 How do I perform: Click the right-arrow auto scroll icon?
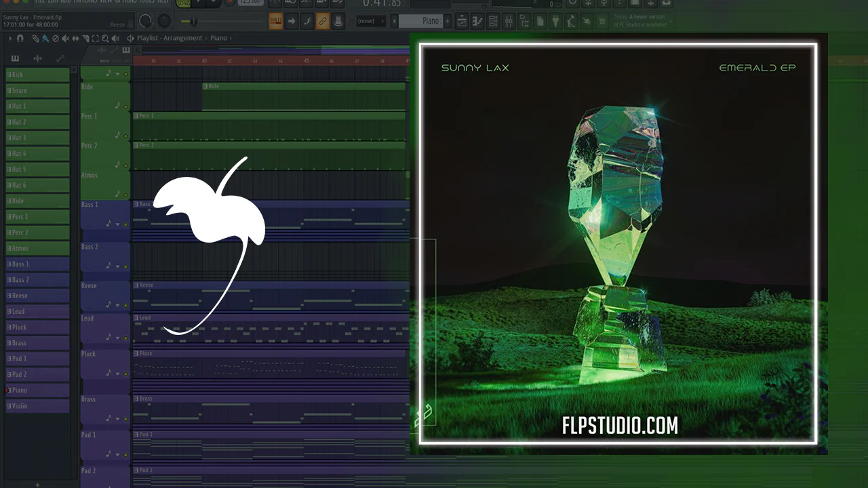click(x=292, y=21)
